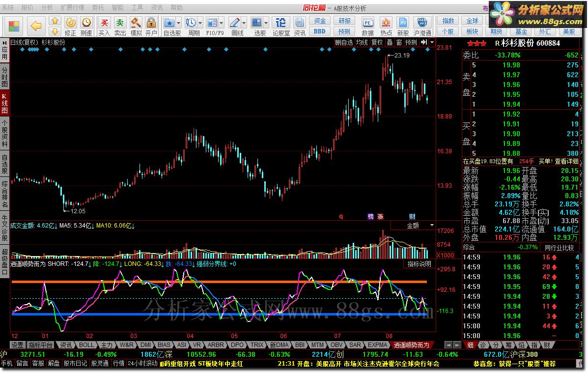The image size is (588, 373).
Task: Open the 分析 menu
Action: (x=47, y=7)
